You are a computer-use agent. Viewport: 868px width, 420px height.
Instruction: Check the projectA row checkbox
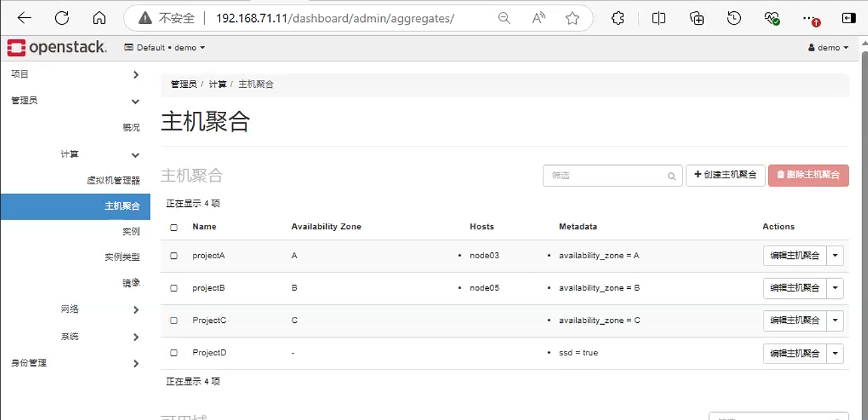coord(174,256)
